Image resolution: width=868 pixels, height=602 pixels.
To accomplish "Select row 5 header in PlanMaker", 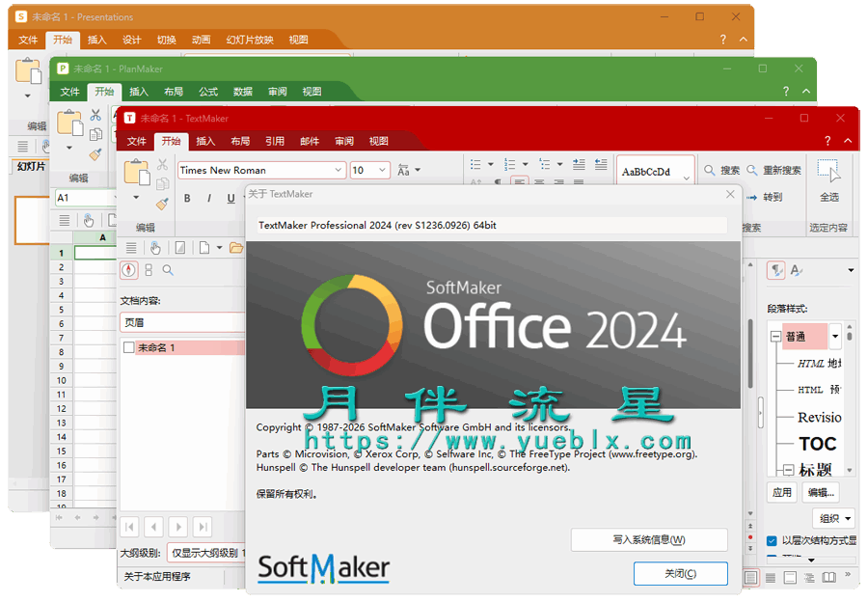I will [x=62, y=310].
